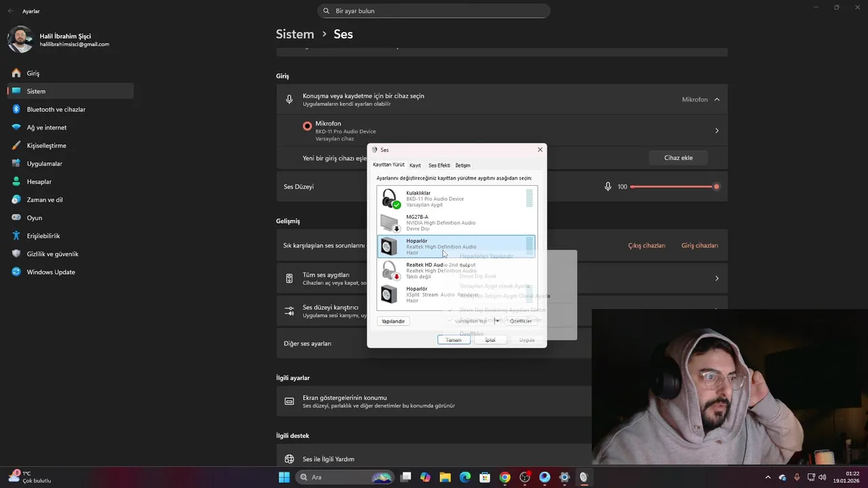
Task: Click Sistem in the breadcrumb
Action: click(x=295, y=34)
